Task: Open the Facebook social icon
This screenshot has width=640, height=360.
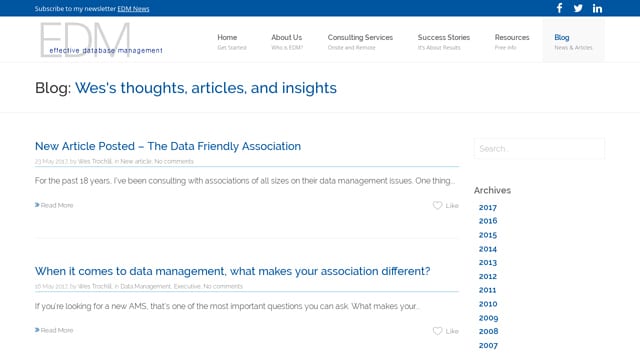Action: (x=559, y=8)
